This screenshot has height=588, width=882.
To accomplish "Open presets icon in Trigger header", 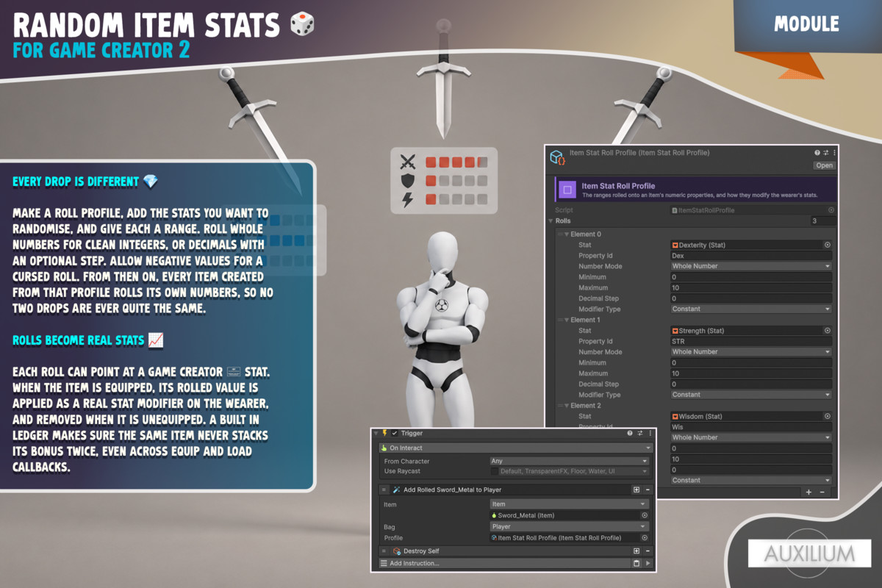I will (x=639, y=434).
